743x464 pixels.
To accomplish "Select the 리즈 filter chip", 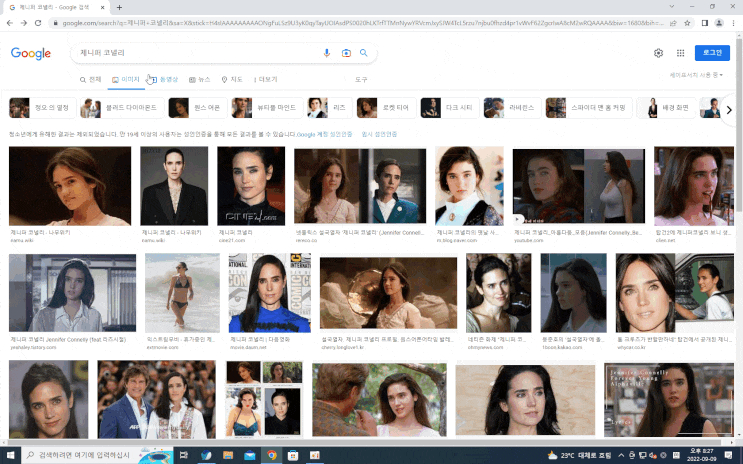I will pos(329,108).
